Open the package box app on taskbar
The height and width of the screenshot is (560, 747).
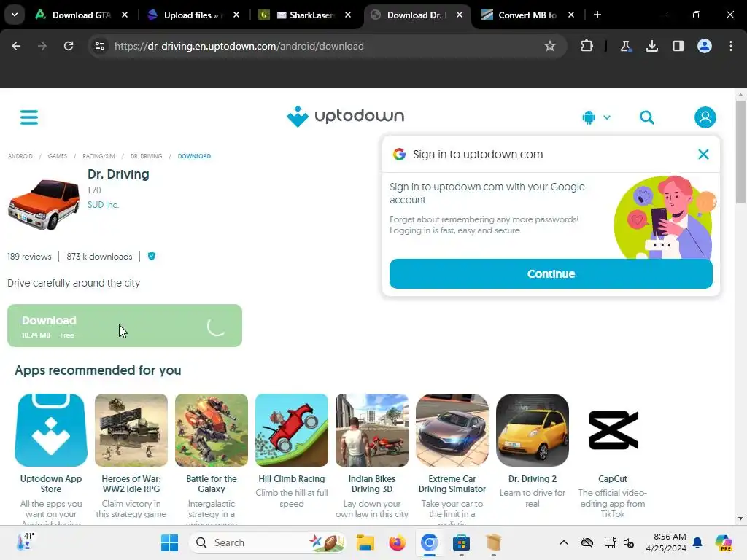(x=494, y=542)
